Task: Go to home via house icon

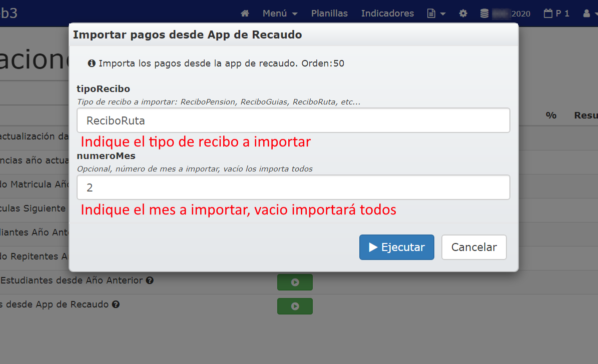Action: pos(245,13)
